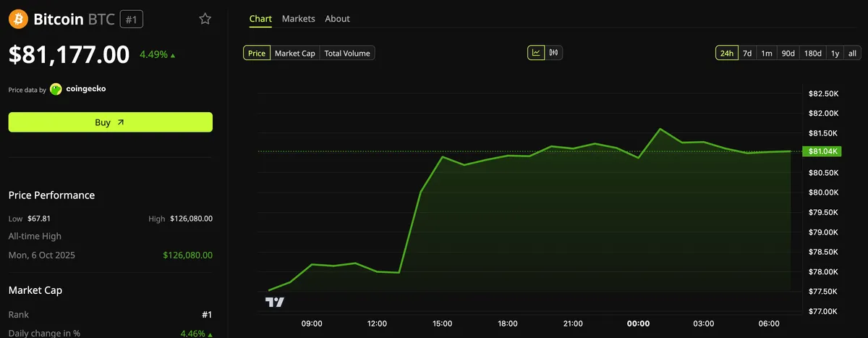This screenshot has height=338, width=868.
Task: Click the $77.00K label on price axis
Action: coord(823,311)
